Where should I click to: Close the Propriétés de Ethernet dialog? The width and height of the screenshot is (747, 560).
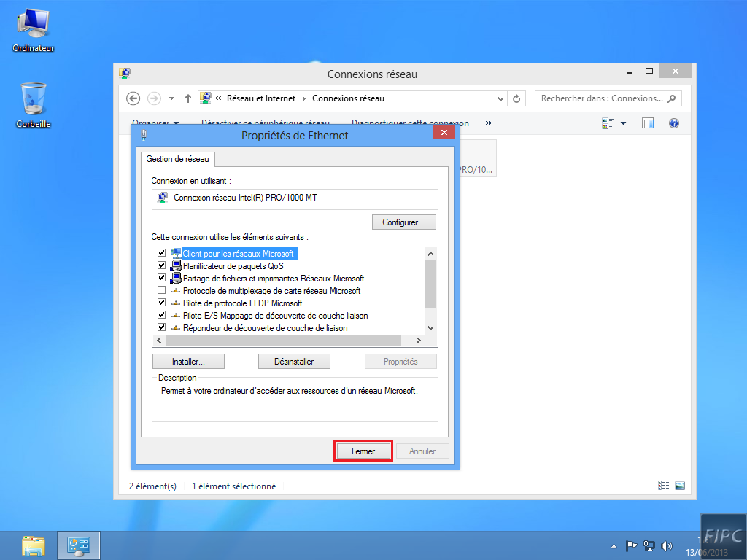(x=444, y=133)
